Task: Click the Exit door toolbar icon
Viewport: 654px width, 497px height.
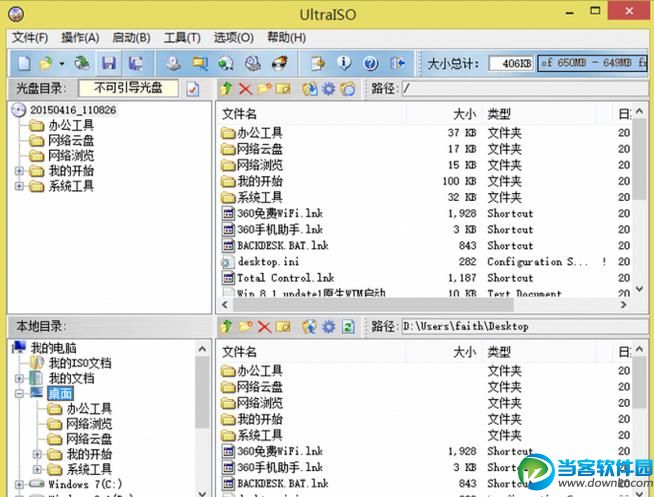Action: click(x=397, y=63)
